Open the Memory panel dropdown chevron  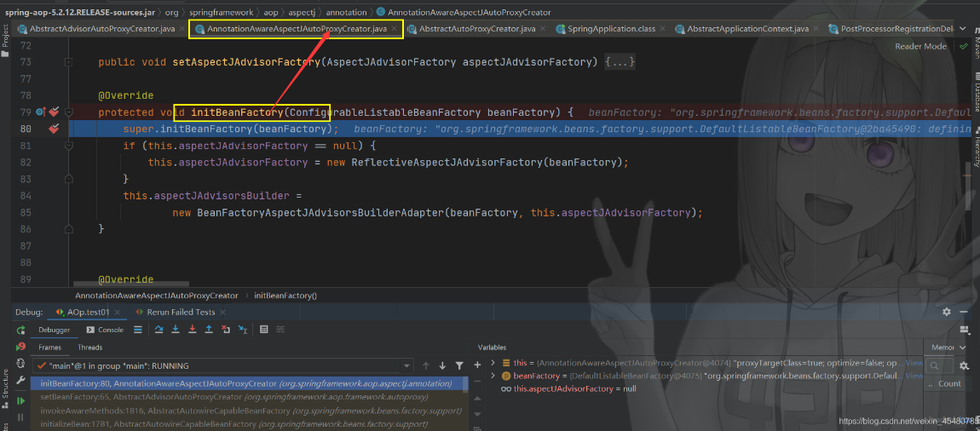960,348
